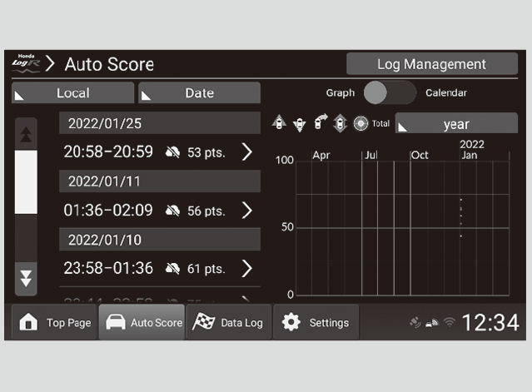The height and width of the screenshot is (392, 532).
Task: Open the Settings tab
Action: 316,323
